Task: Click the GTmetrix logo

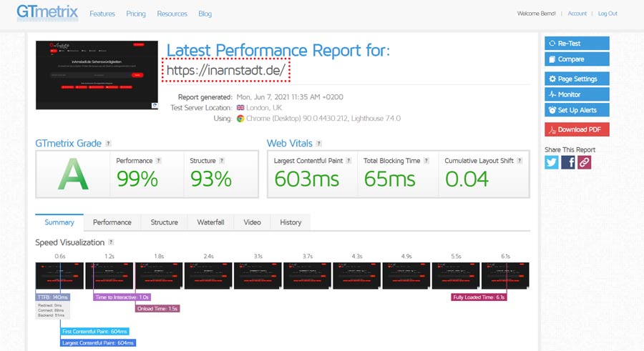Action: [x=47, y=13]
